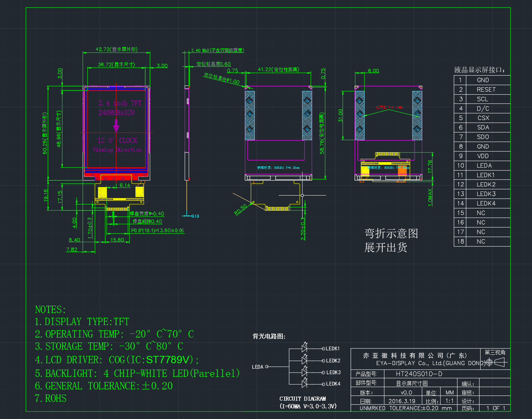This screenshot has width=532, height=419.
Task: Click note 1.DISPLAY TYPE:TFT
Action: click(82, 322)
